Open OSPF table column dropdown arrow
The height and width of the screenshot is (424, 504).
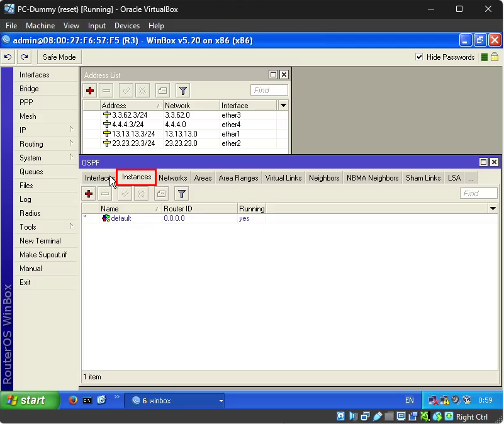(493, 209)
